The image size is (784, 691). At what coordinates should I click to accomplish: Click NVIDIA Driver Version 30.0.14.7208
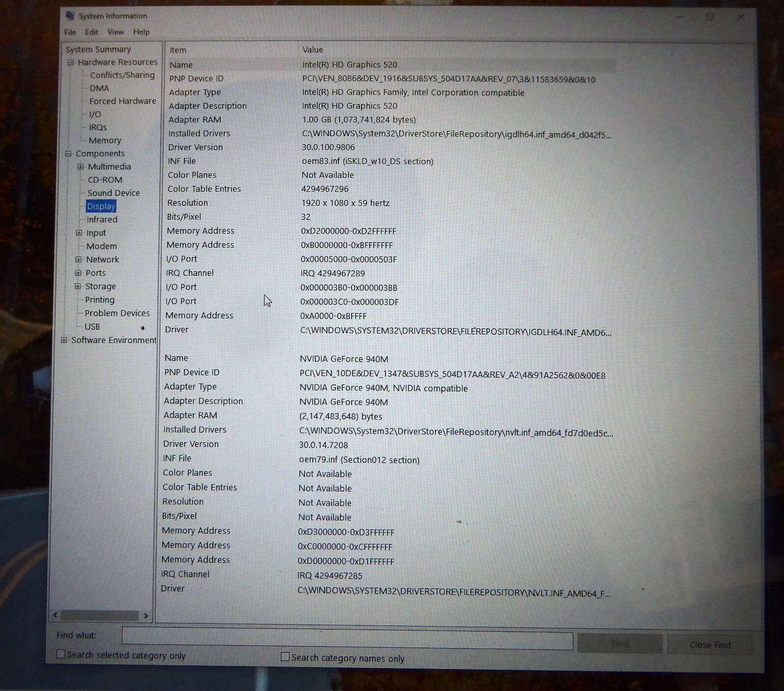tap(324, 445)
